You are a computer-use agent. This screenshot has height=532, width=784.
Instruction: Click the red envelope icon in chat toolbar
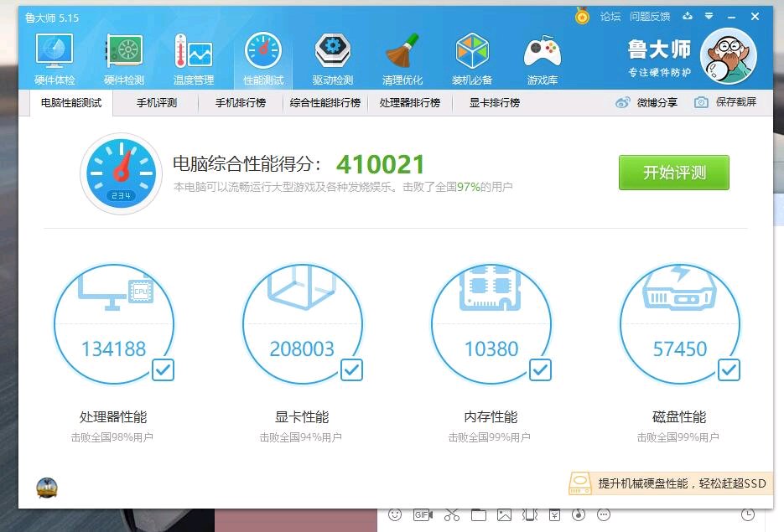[x=554, y=514]
